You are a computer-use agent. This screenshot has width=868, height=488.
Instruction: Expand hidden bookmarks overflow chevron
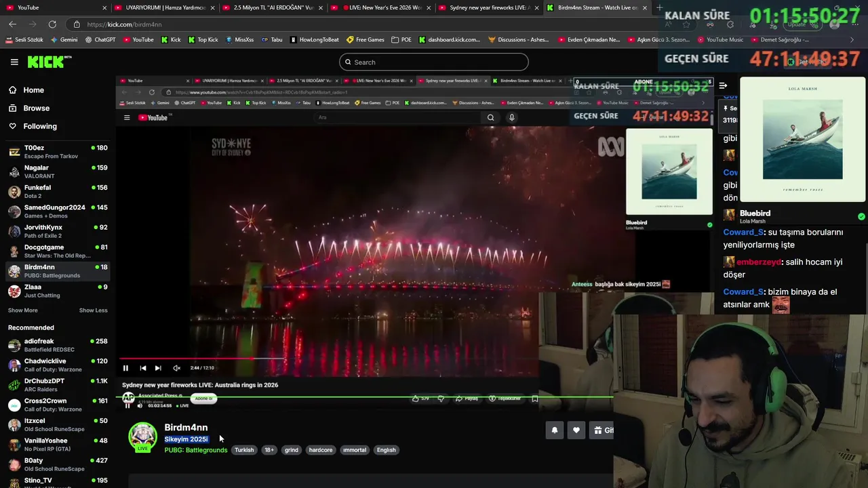852,39
